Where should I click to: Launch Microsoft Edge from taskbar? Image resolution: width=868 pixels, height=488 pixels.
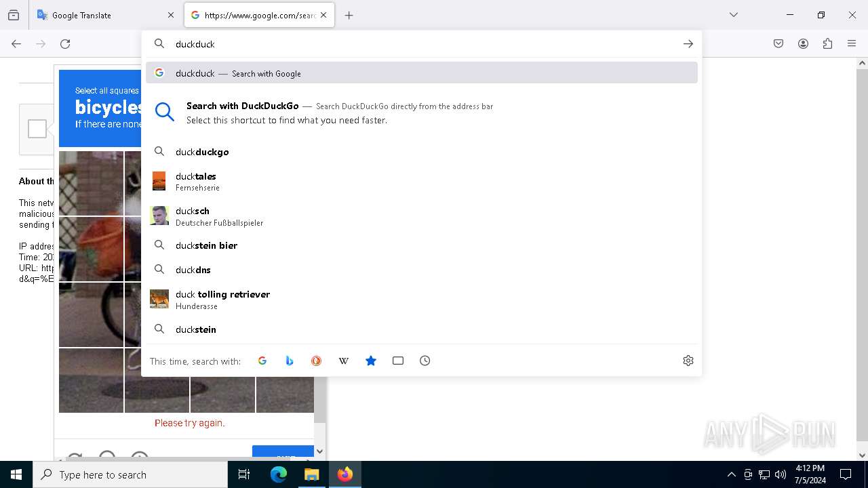click(279, 474)
